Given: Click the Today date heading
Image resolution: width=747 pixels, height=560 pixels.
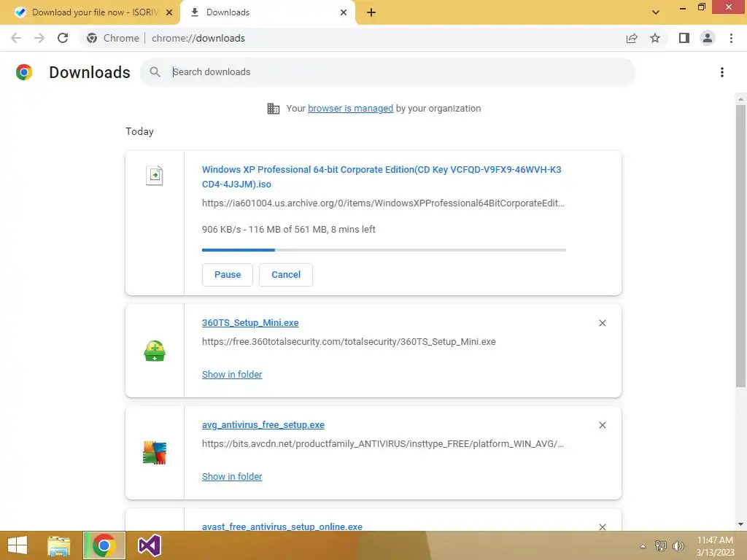Looking at the screenshot, I should (139, 132).
